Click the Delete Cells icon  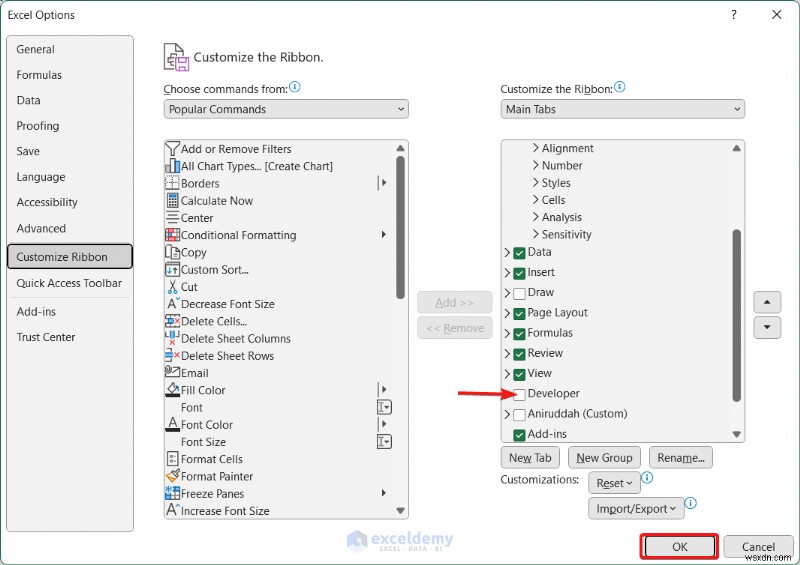172,321
